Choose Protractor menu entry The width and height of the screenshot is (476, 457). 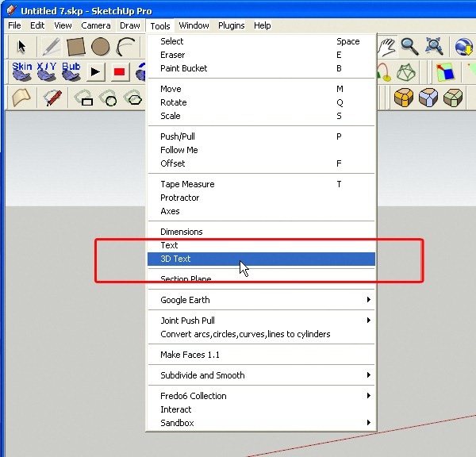pos(261,198)
